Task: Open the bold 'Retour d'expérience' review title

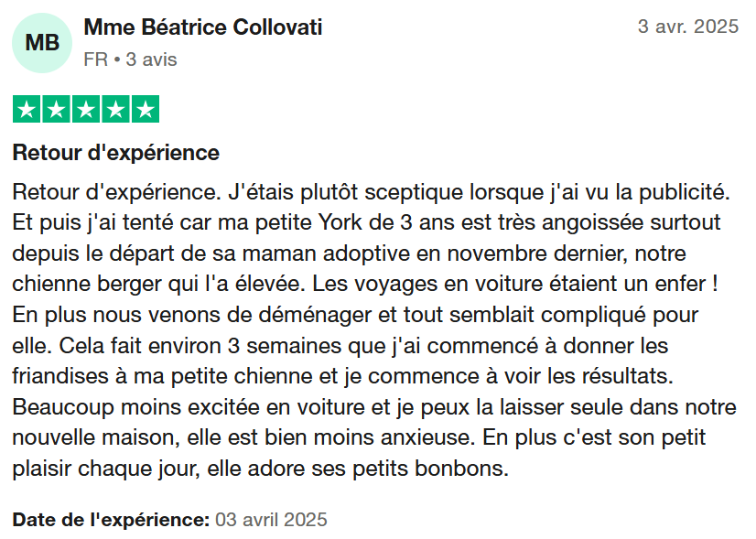Action: pos(115,153)
